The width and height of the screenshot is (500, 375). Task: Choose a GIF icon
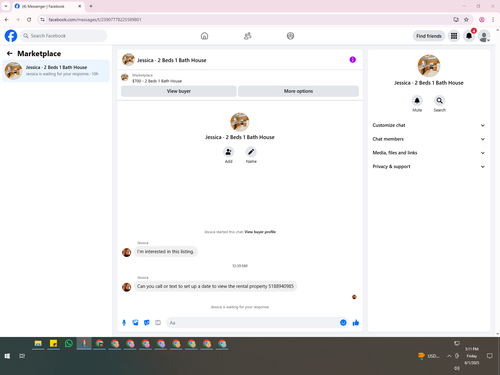coord(158,323)
